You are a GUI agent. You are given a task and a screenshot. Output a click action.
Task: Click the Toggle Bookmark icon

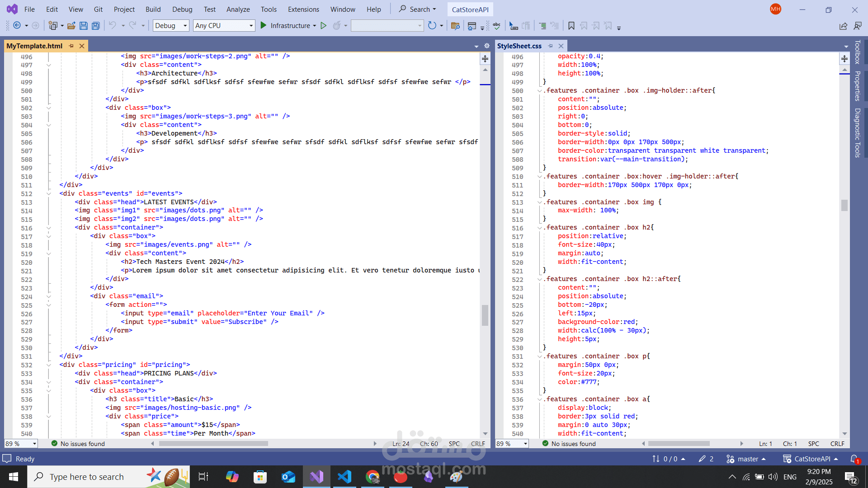[x=571, y=26]
